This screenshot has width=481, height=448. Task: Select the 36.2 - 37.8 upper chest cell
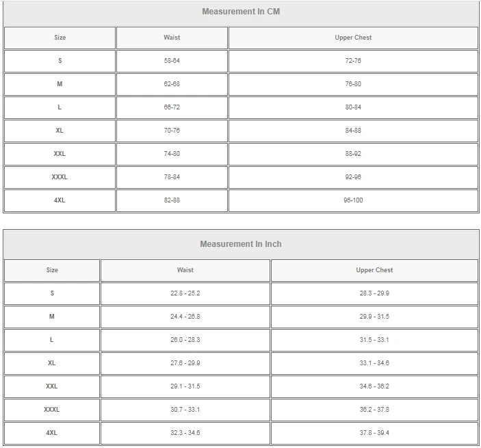click(x=374, y=410)
